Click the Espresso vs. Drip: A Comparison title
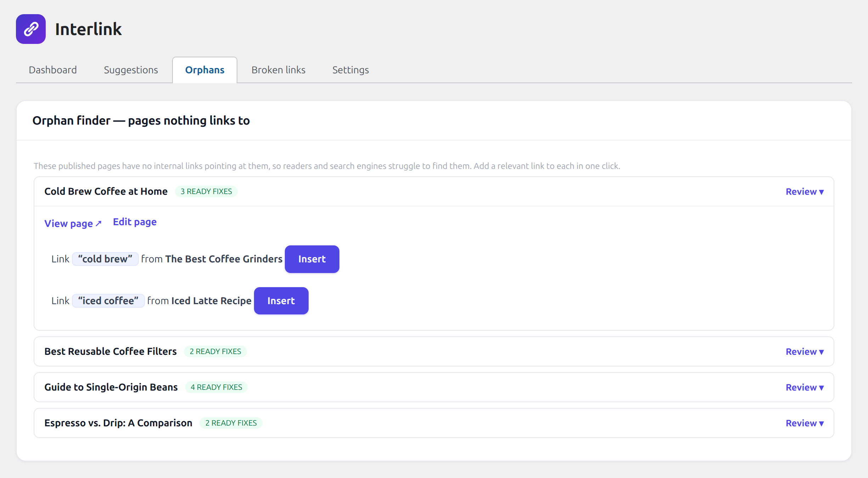The height and width of the screenshot is (478, 868). click(x=118, y=423)
